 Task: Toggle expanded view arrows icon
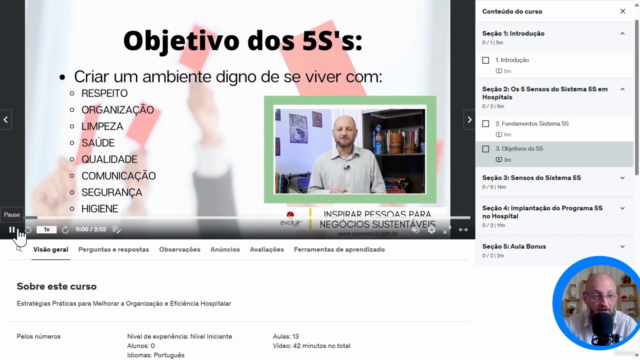point(463,230)
